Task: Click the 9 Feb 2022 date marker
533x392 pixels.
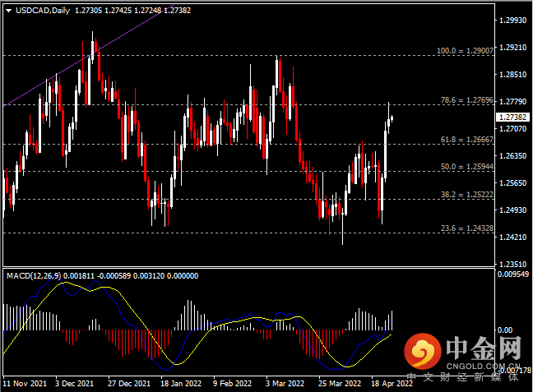Action: coord(233,383)
